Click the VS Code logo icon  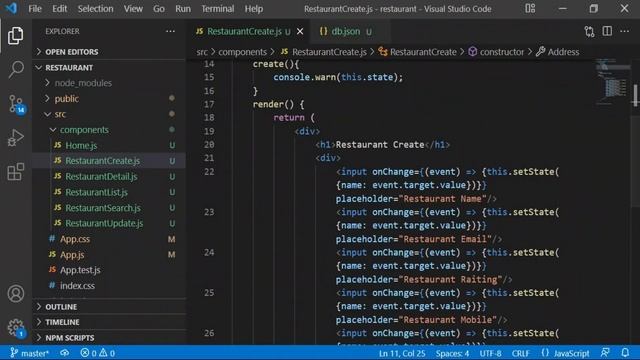tap(12, 9)
